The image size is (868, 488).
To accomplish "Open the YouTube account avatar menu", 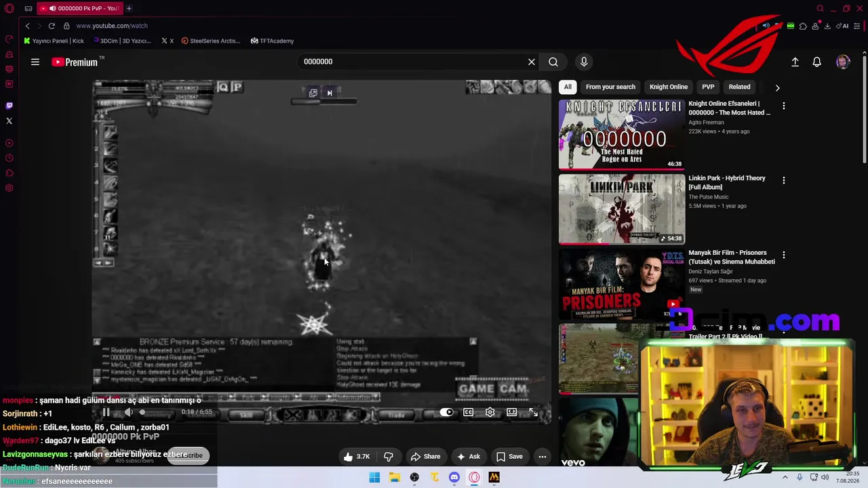I will [x=843, y=62].
